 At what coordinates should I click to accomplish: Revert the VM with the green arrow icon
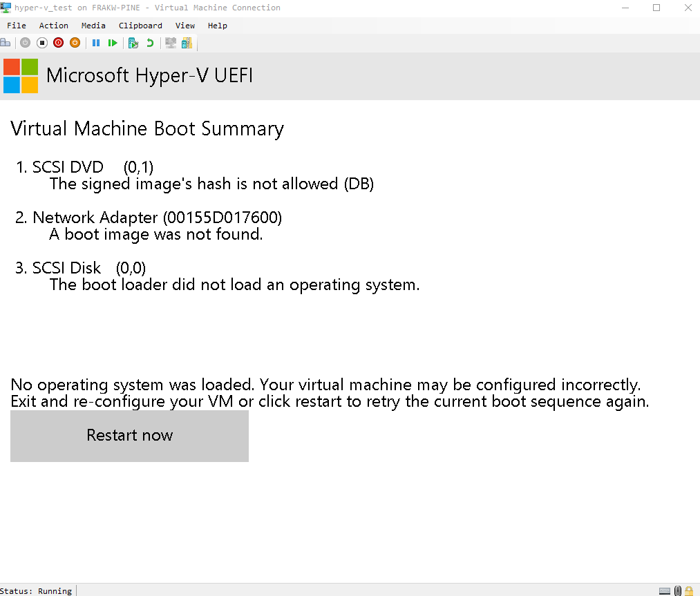click(150, 43)
